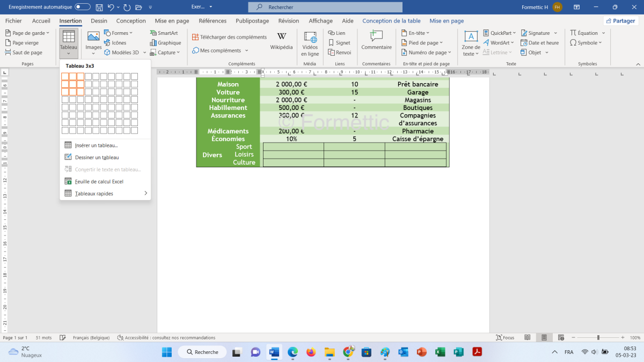Click the Wikipédia add-in icon

click(281, 40)
